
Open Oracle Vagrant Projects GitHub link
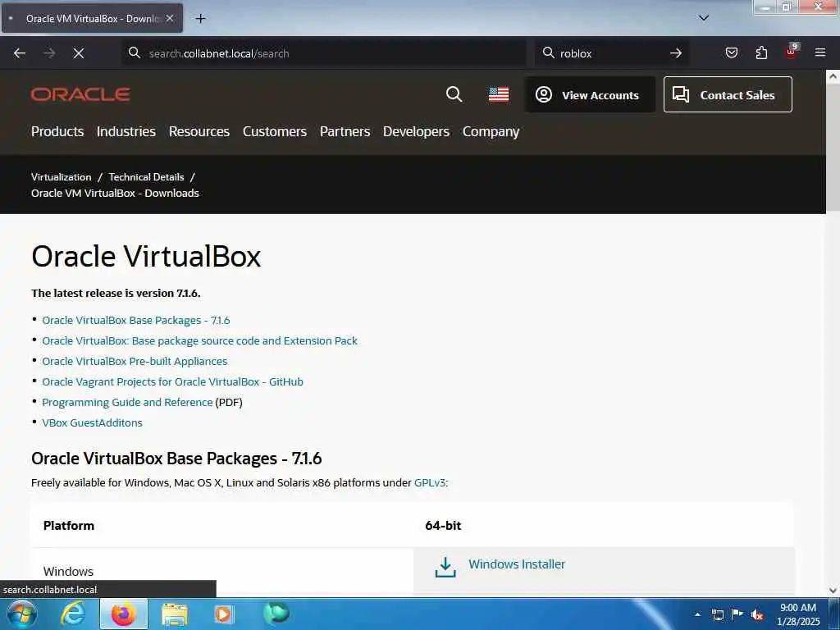point(172,382)
